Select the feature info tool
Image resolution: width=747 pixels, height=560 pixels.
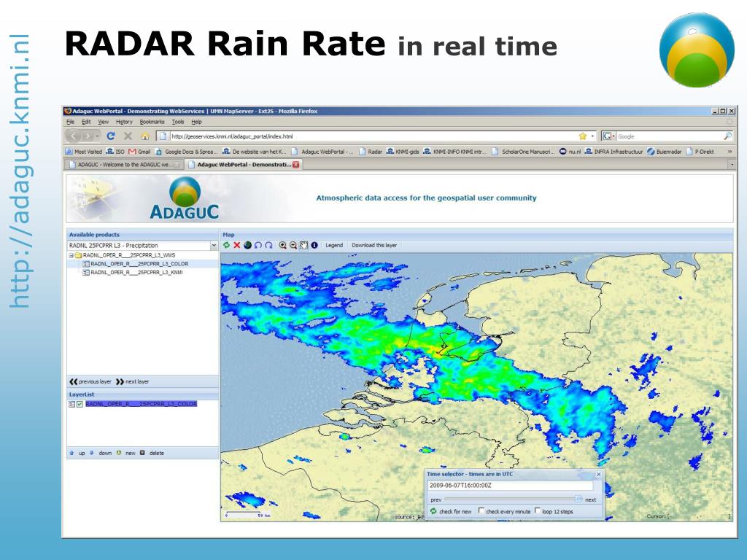[x=314, y=245]
